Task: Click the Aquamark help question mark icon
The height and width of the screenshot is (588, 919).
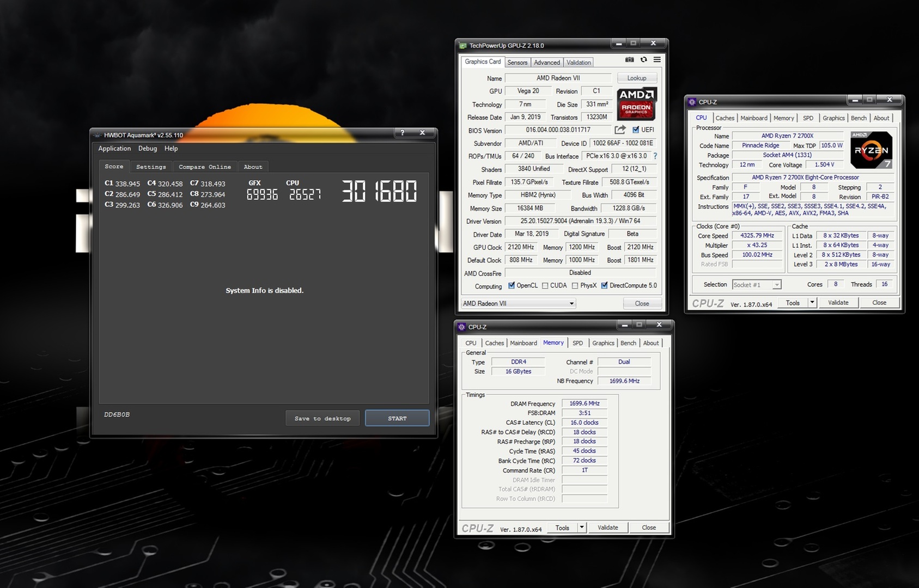Action: pos(403,133)
